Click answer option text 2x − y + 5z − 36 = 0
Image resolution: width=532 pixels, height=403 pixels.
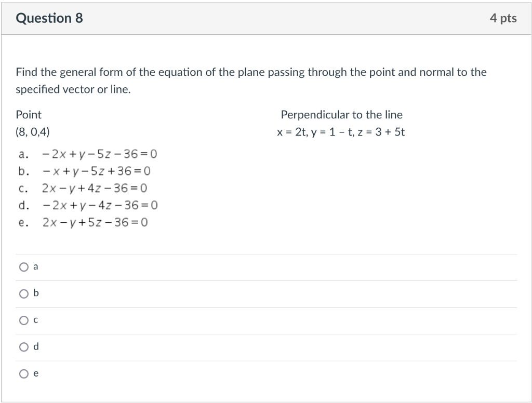(x=95, y=223)
